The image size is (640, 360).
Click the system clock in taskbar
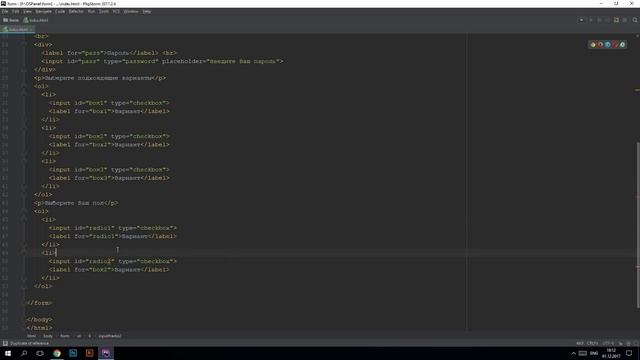[x=611, y=353]
